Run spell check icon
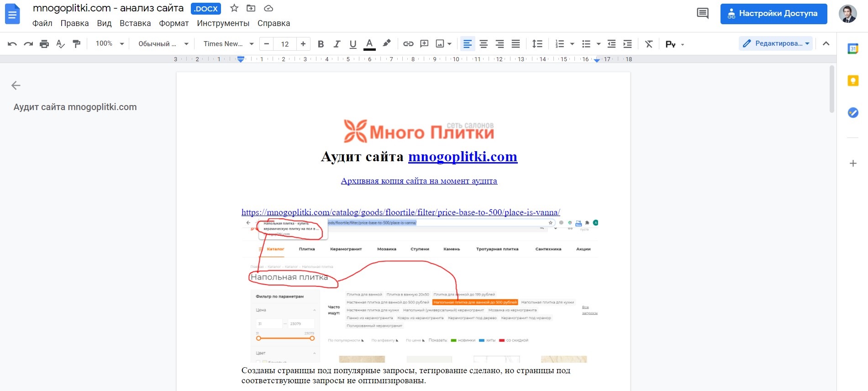 pyautogui.click(x=60, y=44)
